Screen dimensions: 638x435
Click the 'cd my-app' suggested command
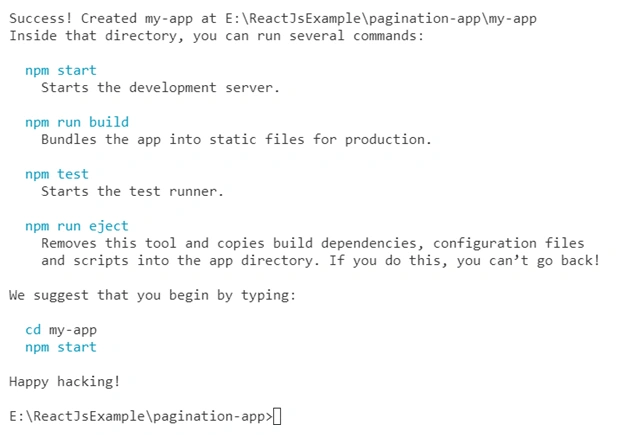coord(61,330)
